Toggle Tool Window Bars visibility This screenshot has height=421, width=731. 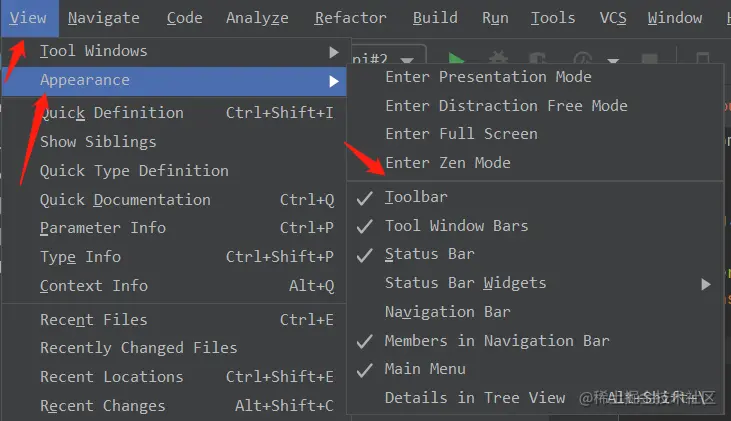456,226
